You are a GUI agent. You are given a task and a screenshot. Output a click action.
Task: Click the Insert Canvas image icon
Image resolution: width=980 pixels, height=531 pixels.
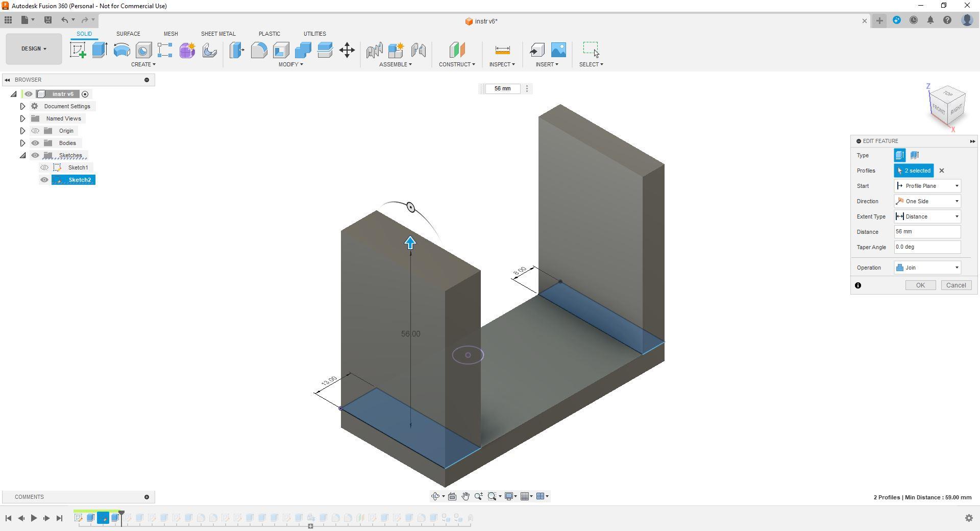tap(558, 50)
